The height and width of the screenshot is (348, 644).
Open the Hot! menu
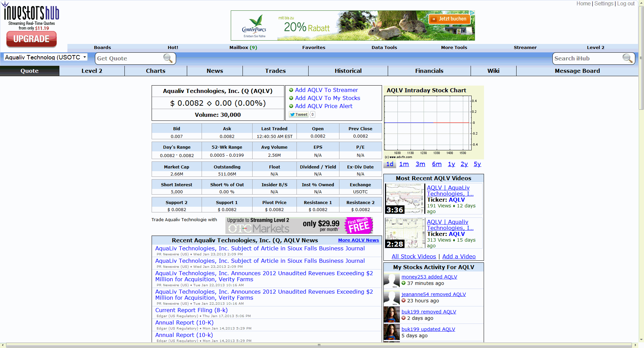coord(173,48)
